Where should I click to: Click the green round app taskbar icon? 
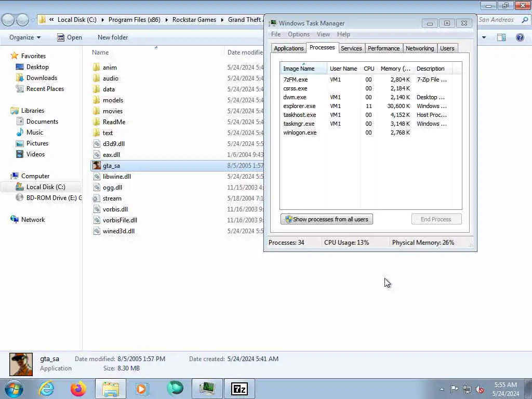(175, 389)
